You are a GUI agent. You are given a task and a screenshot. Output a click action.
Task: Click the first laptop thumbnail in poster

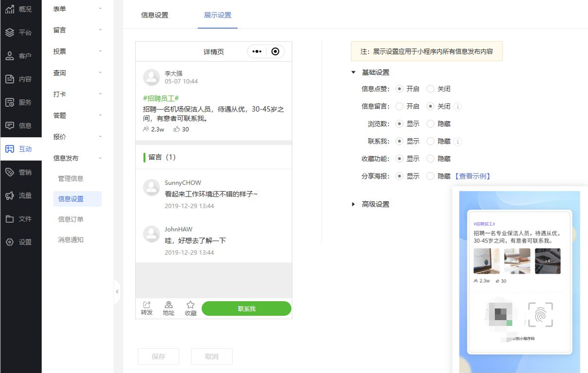pos(487,261)
